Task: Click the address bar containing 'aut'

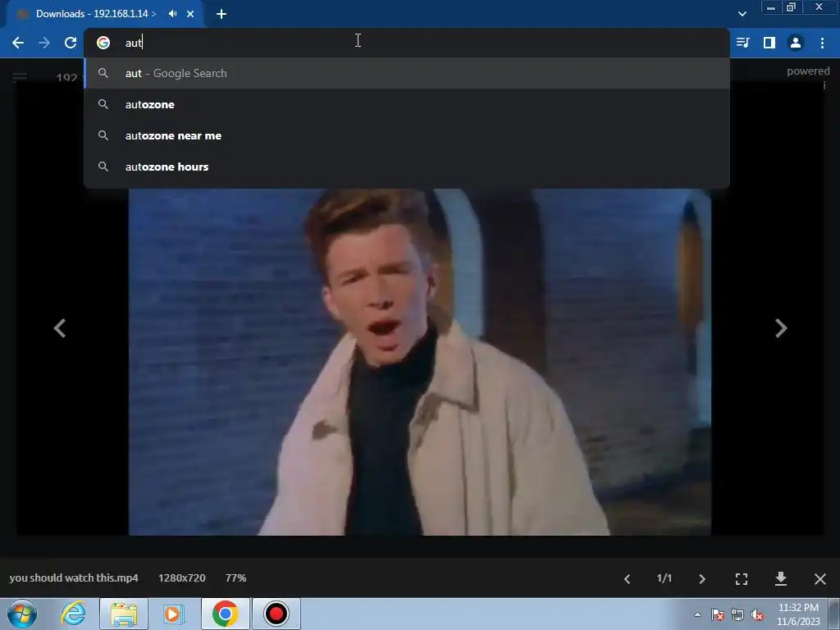Action: pos(407,43)
